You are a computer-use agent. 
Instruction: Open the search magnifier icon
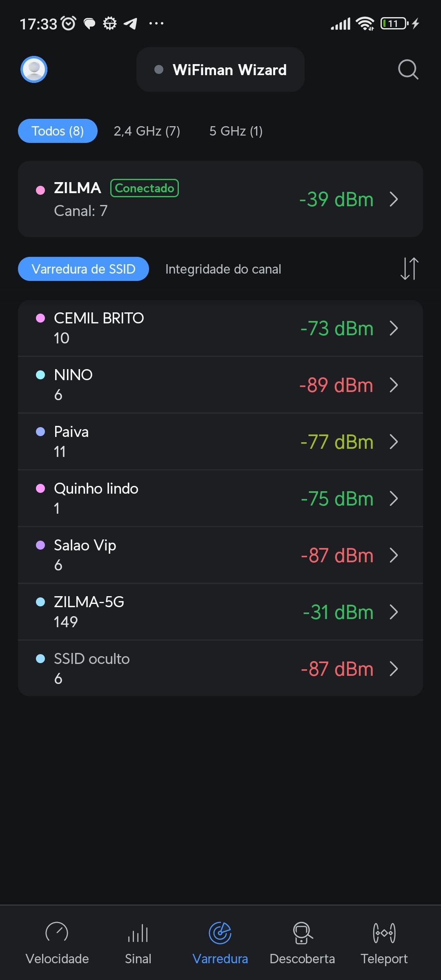408,69
